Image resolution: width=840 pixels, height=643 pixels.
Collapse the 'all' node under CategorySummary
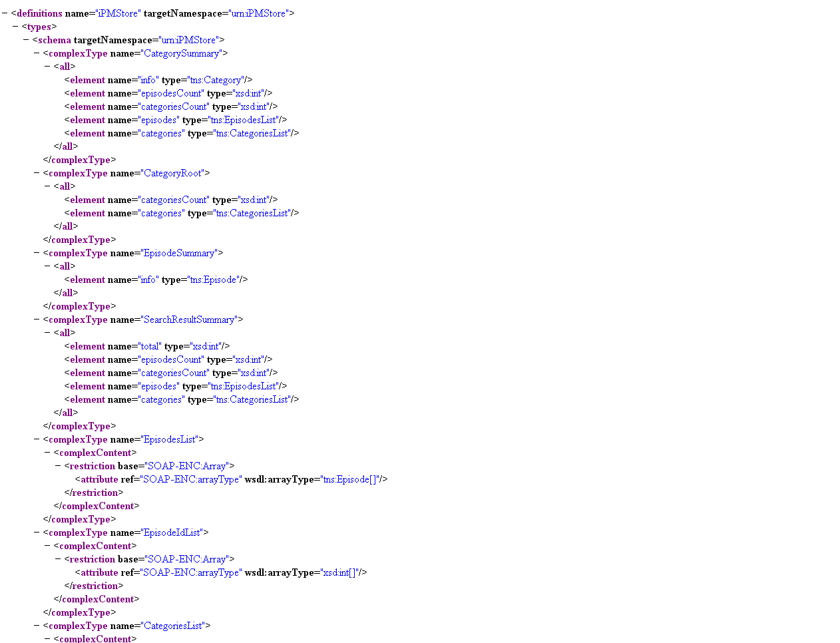click(47, 67)
